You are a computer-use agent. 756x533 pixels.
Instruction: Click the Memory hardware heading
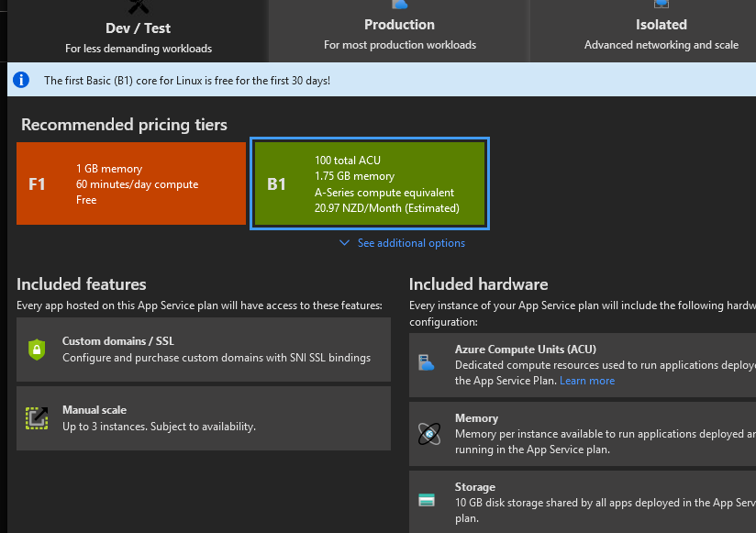[x=476, y=418]
